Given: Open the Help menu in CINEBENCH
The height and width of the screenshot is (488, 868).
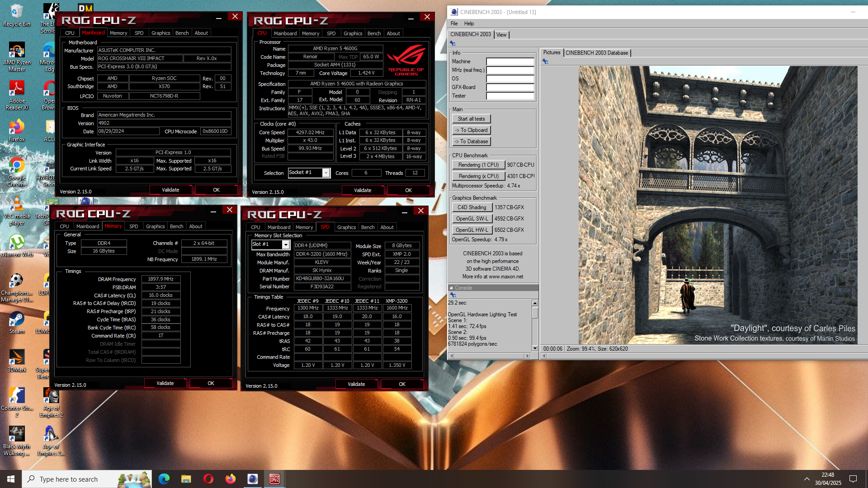Looking at the screenshot, I should pos(469,23).
